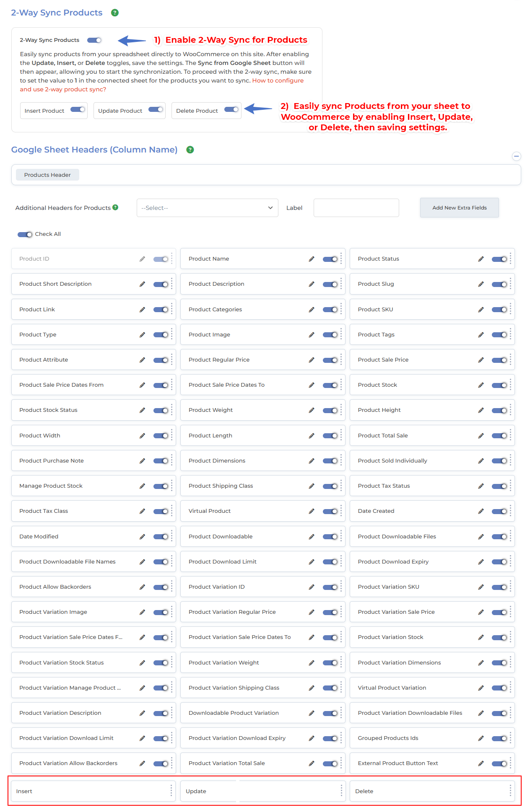This screenshot has height=812, width=530.
Task: Click drag handle on Product Status row
Action: pos(510,259)
